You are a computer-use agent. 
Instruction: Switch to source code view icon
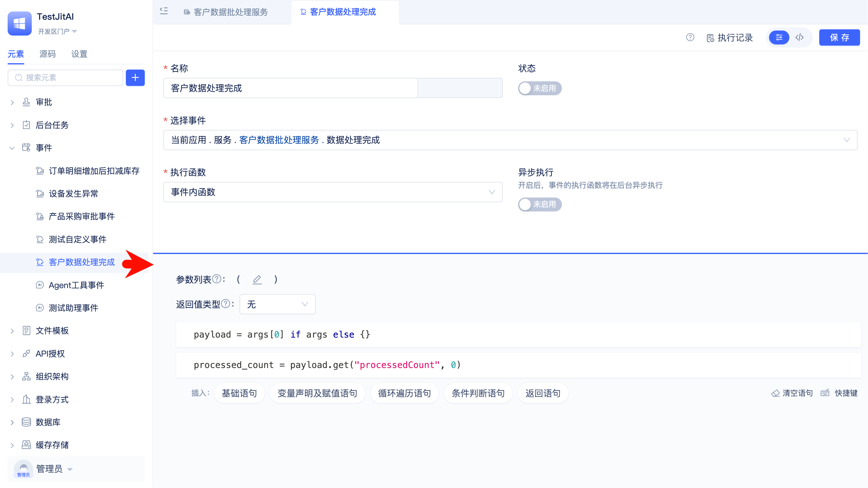click(799, 37)
